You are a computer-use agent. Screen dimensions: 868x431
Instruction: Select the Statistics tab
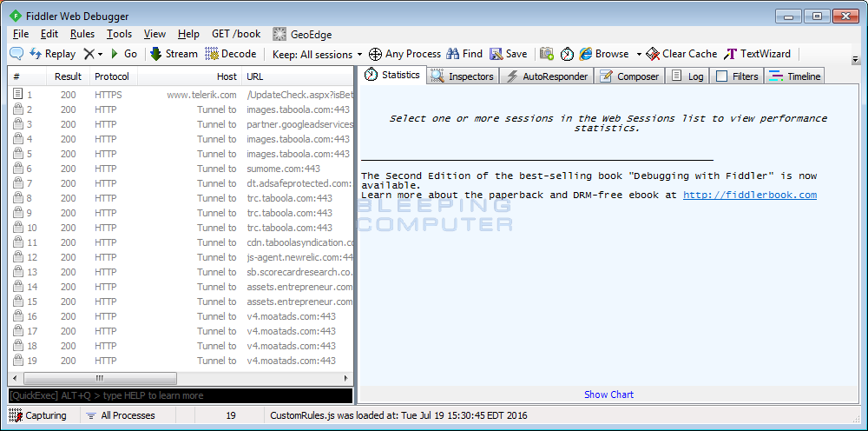393,75
